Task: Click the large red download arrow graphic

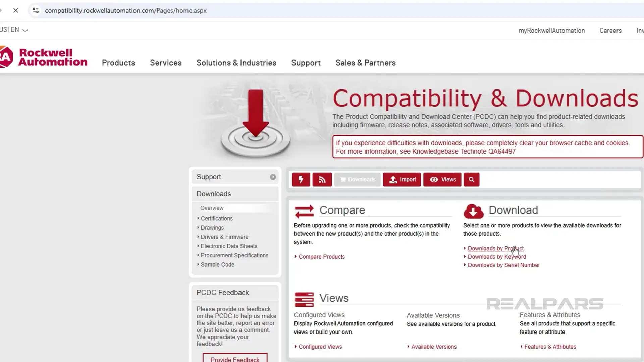Action: click(256, 114)
